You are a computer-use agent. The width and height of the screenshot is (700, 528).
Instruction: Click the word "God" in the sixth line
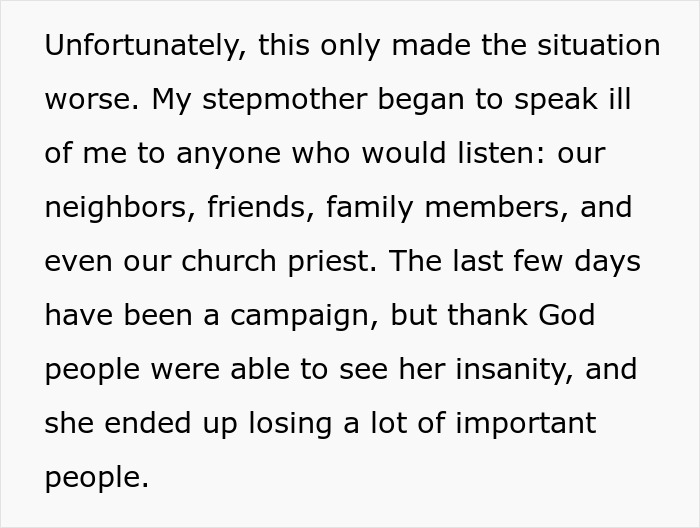567,315
